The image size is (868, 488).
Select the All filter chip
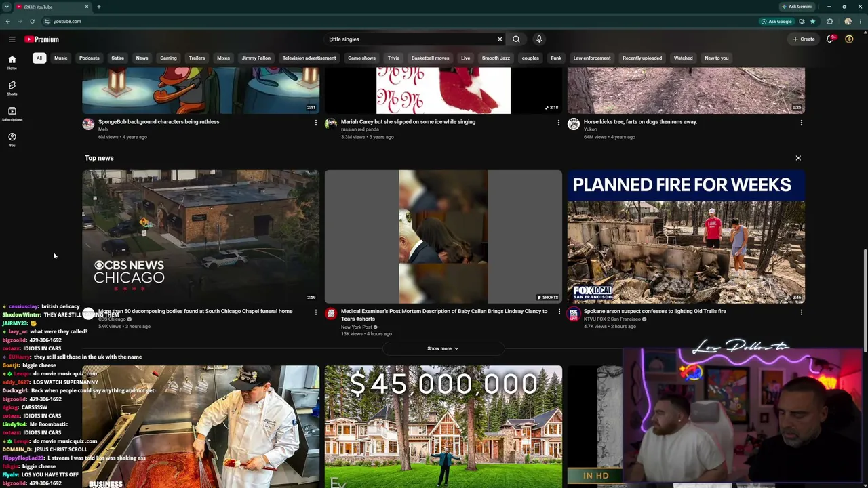pyautogui.click(x=39, y=58)
